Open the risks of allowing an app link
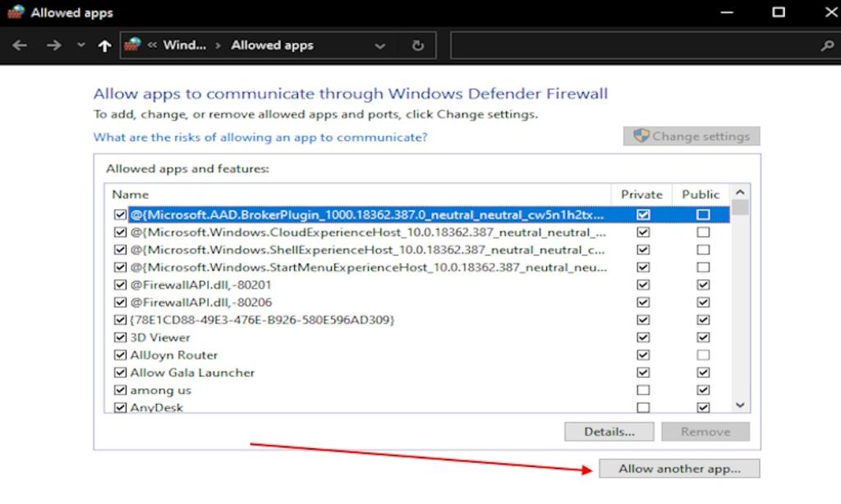The width and height of the screenshot is (841, 504). click(260, 137)
